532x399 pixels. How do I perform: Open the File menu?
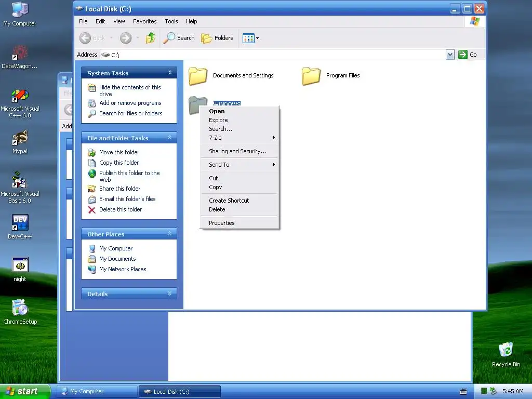[83, 21]
